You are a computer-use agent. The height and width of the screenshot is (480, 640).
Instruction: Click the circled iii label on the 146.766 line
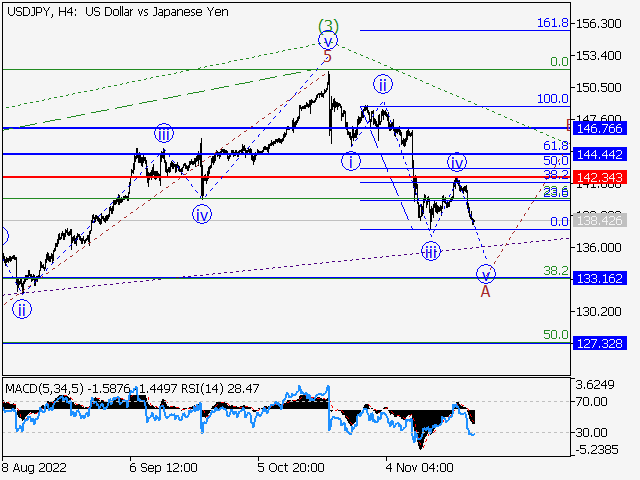click(x=164, y=133)
